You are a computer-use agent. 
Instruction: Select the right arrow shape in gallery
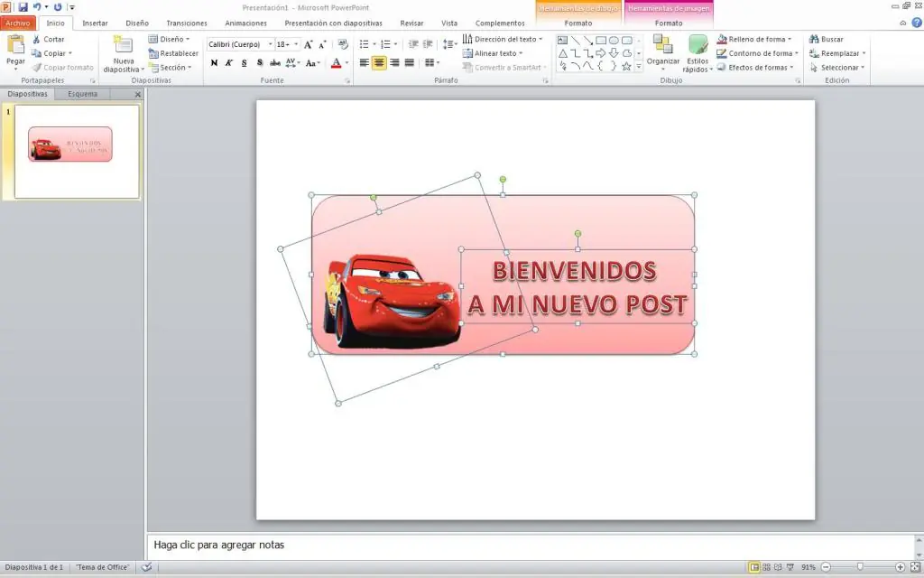(x=600, y=53)
